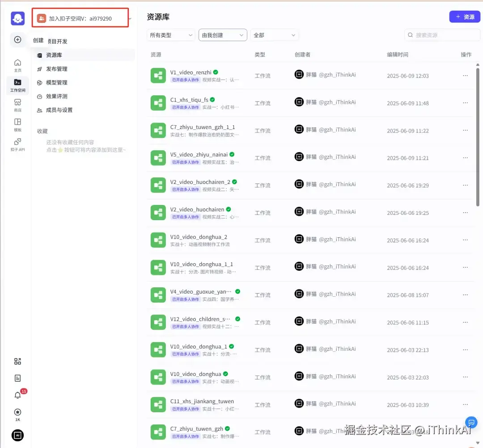Click the blue chat support floating icon

471,422
